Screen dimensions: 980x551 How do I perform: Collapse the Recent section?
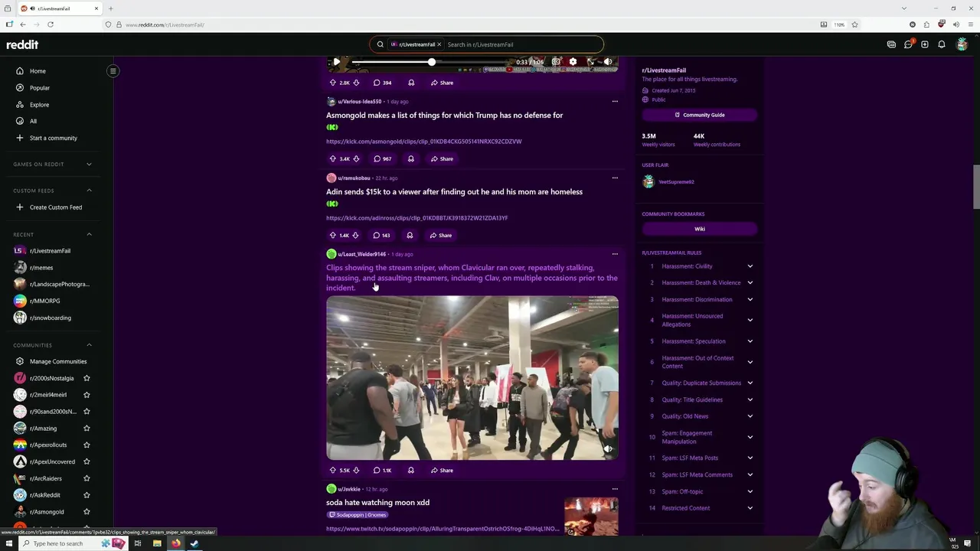(89, 234)
